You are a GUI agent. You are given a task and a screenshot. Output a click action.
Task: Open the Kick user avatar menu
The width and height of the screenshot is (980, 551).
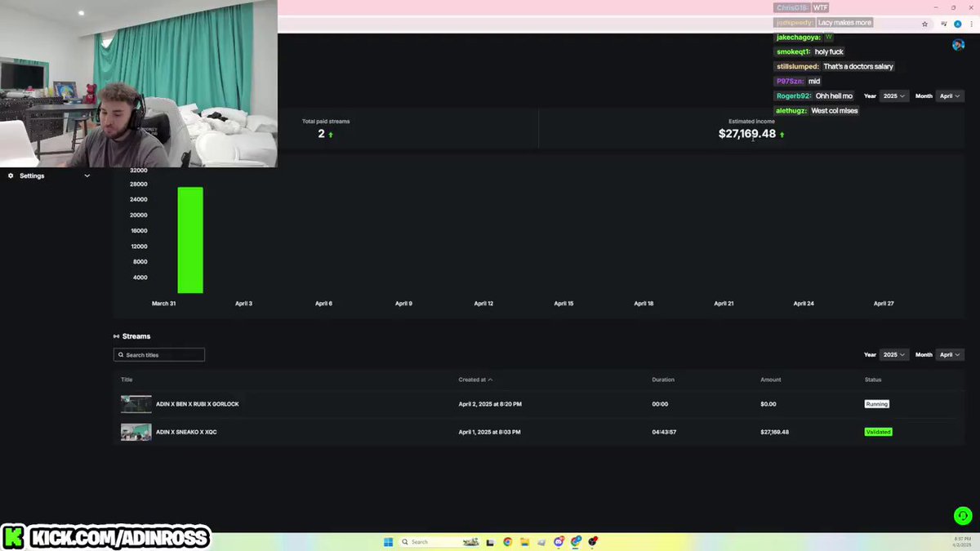tap(958, 44)
